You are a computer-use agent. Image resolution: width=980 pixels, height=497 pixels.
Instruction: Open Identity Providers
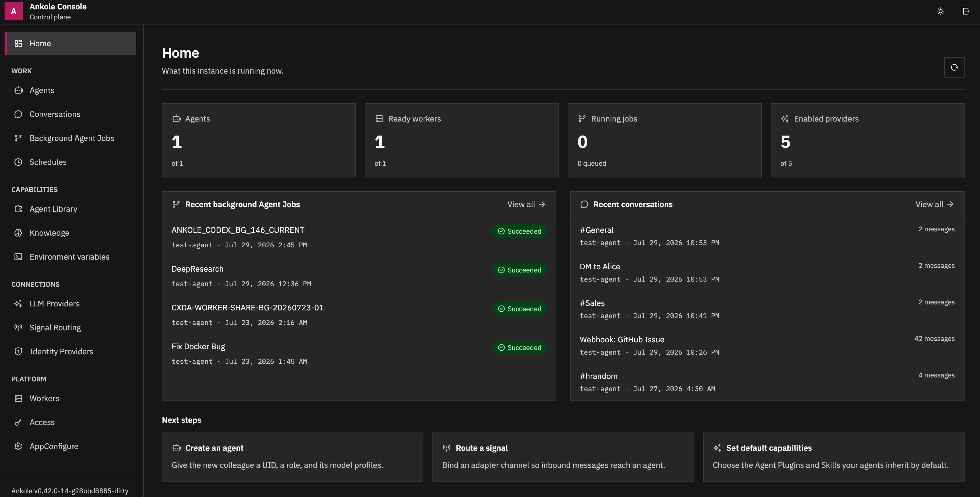pos(70,352)
